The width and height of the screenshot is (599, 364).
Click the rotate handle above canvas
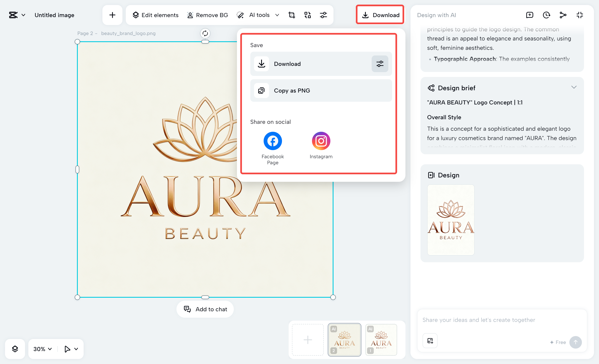[205, 33]
